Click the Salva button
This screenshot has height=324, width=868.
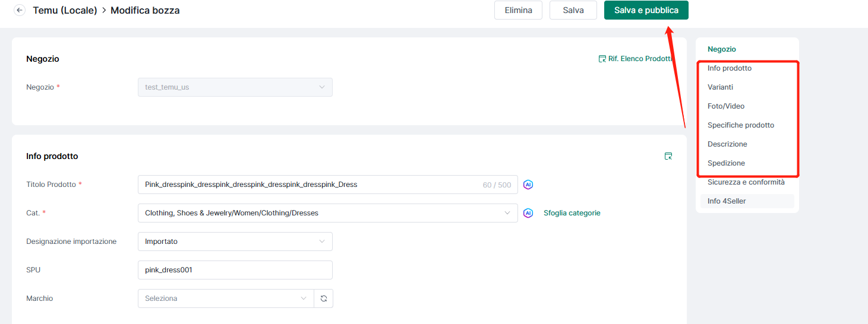tap(573, 10)
